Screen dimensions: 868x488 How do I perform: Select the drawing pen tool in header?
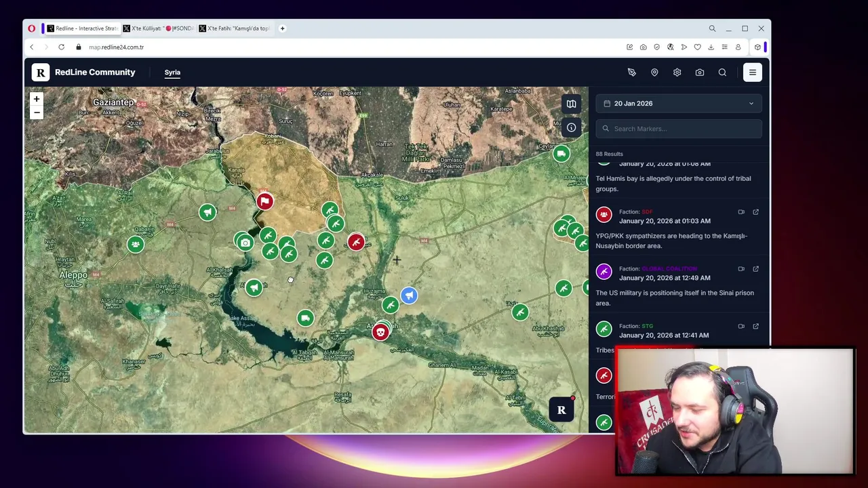point(631,72)
